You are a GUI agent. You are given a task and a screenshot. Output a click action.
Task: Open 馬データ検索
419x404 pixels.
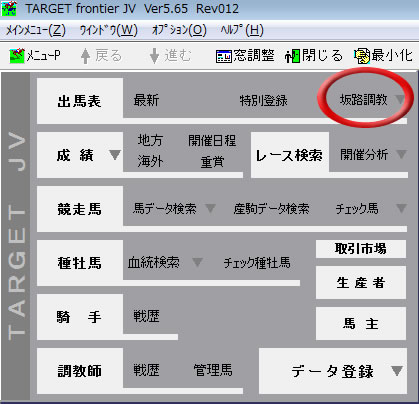165,209
